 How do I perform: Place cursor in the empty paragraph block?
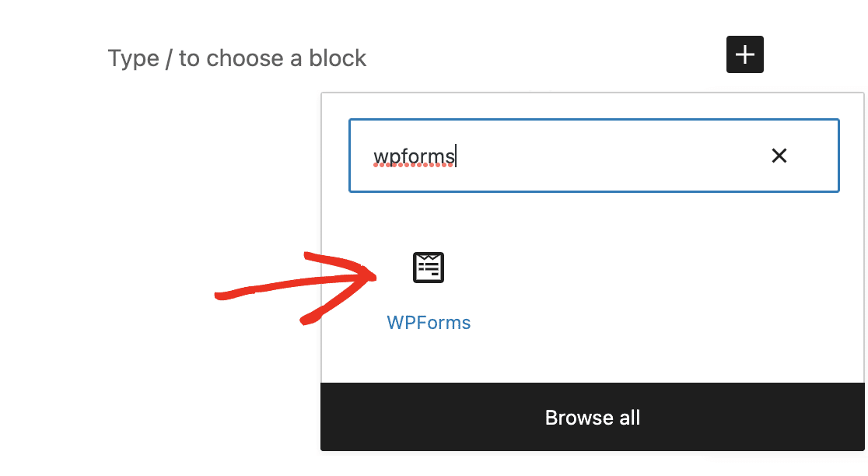tap(236, 58)
